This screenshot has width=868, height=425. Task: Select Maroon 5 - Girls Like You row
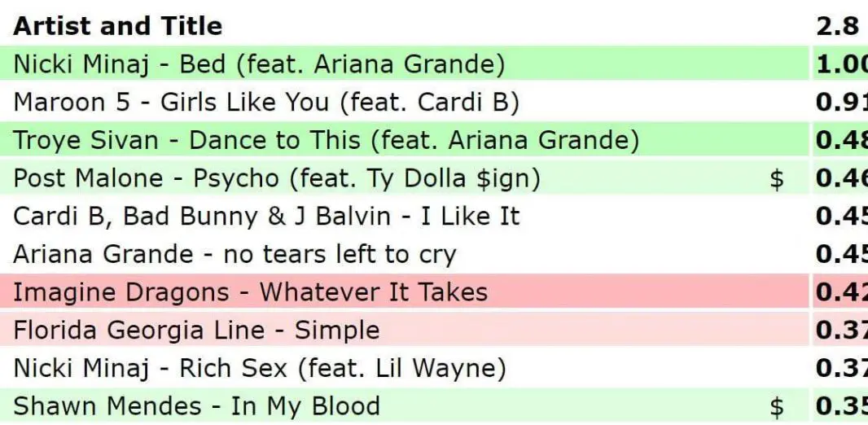[266, 102]
